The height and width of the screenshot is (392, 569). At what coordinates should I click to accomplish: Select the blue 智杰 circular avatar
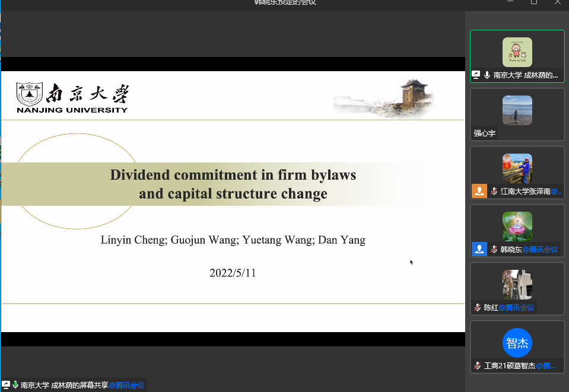tap(517, 343)
